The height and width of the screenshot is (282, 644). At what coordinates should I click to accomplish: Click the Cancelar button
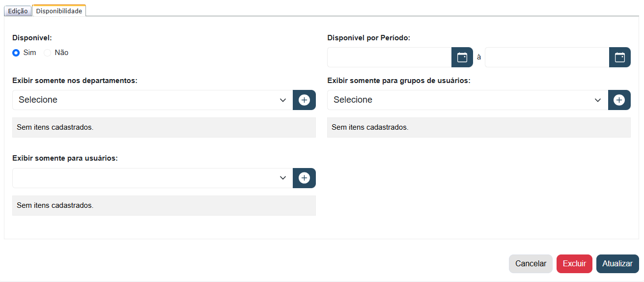click(x=531, y=264)
